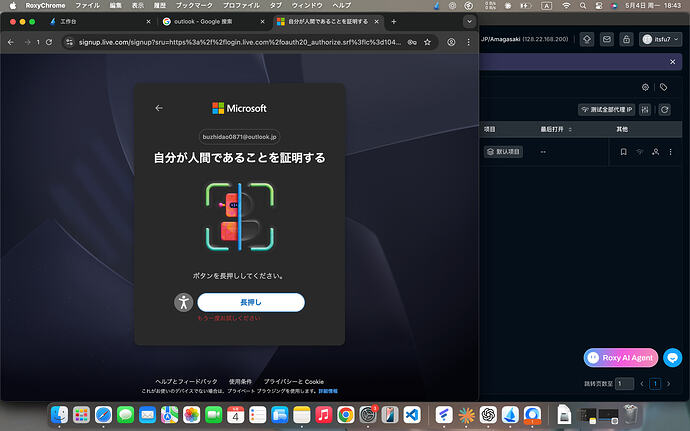This screenshot has width=690, height=431.
Task: Click the 詳細情報 link in the footer
Action: (x=328, y=391)
